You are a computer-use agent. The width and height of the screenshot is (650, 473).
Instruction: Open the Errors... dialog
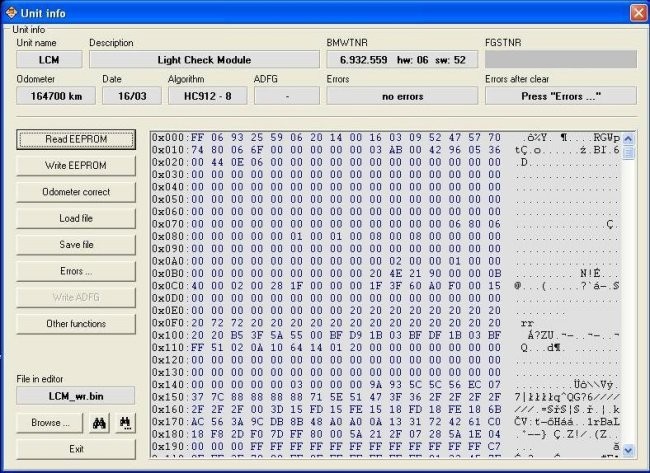click(x=76, y=271)
